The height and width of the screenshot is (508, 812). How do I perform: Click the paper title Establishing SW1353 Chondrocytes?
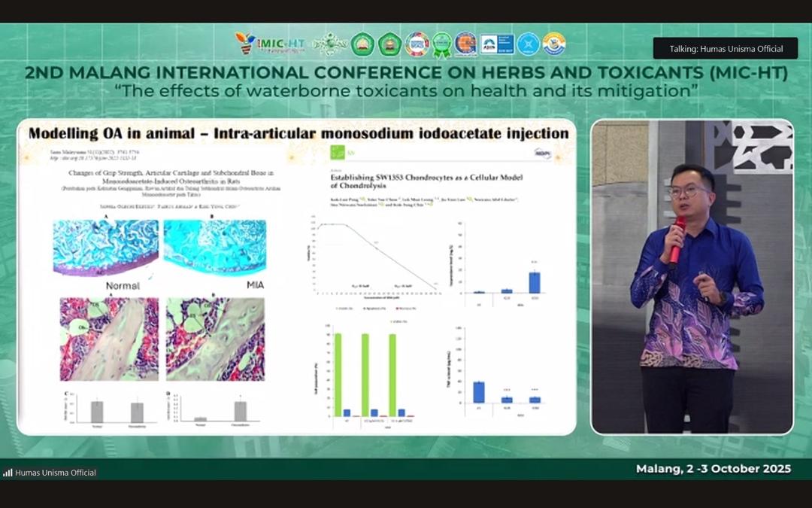[x=427, y=181]
